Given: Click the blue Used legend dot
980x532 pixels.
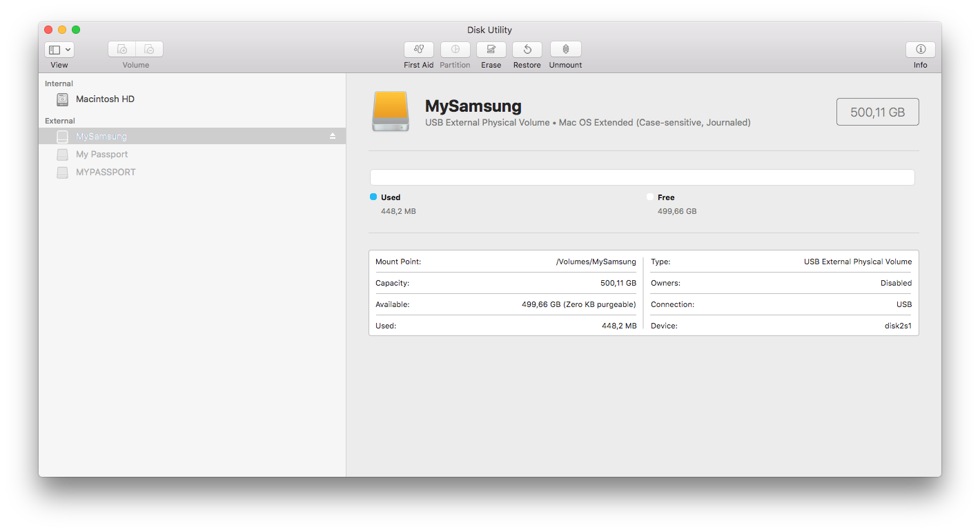Looking at the screenshot, I should (373, 197).
